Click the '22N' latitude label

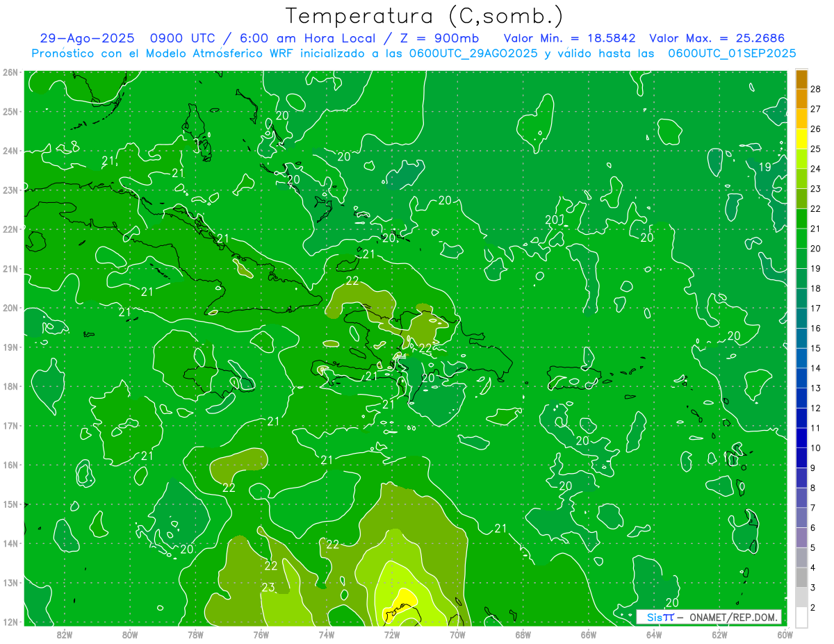(11, 229)
